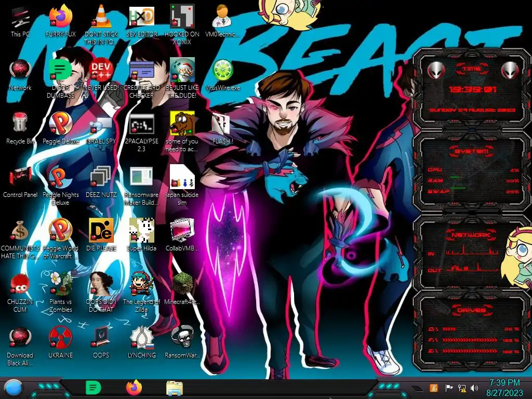The height and width of the screenshot is (399, 532).
Task: Open the OOPS headset shortcut
Action: (101, 343)
